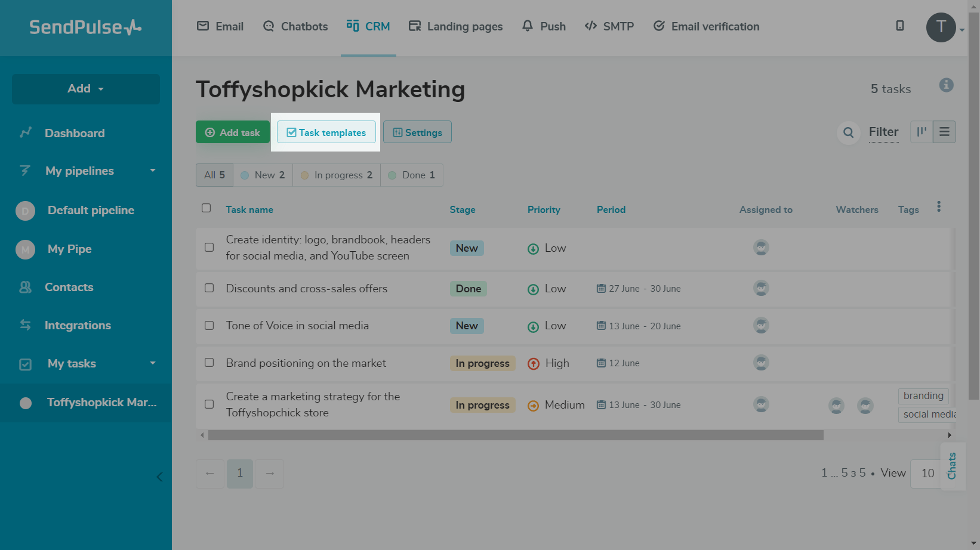This screenshot has width=980, height=550.
Task: Select page 1 in pagination
Action: [x=240, y=474]
